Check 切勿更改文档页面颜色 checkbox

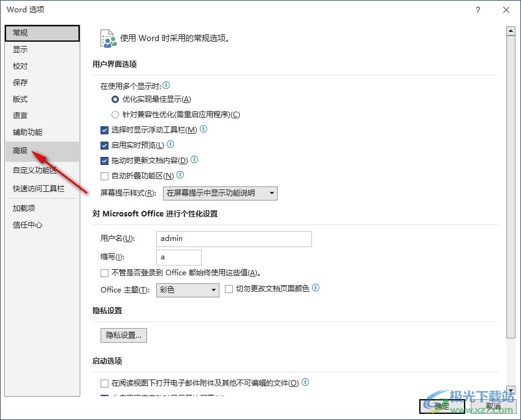coord(229,289)
